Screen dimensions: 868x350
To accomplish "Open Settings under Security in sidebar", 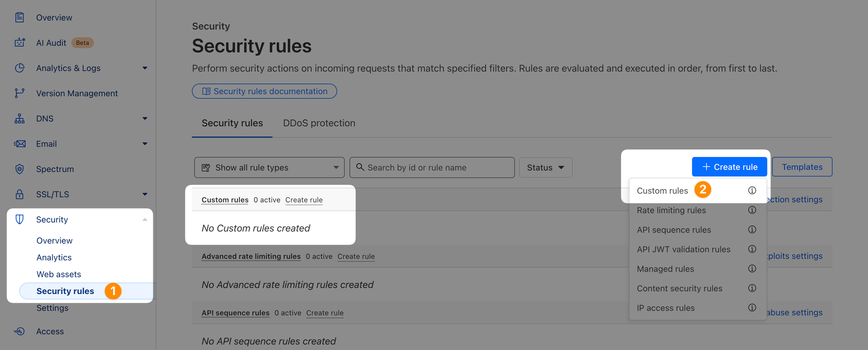I will coord(52,308).
